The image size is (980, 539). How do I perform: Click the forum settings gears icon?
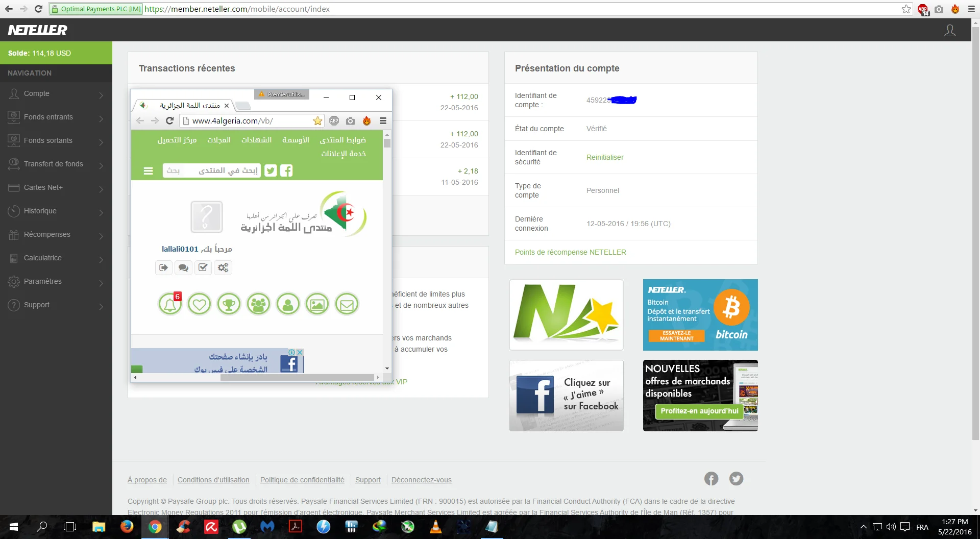pyautogui.click(x=223, y=267)
